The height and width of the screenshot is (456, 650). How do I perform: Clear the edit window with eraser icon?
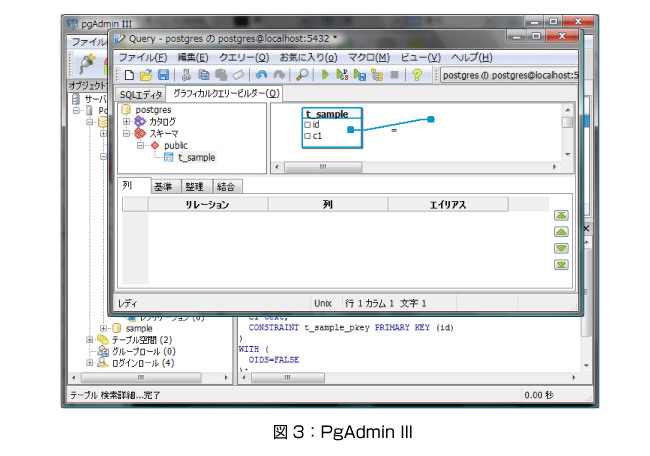click(238, 75)
